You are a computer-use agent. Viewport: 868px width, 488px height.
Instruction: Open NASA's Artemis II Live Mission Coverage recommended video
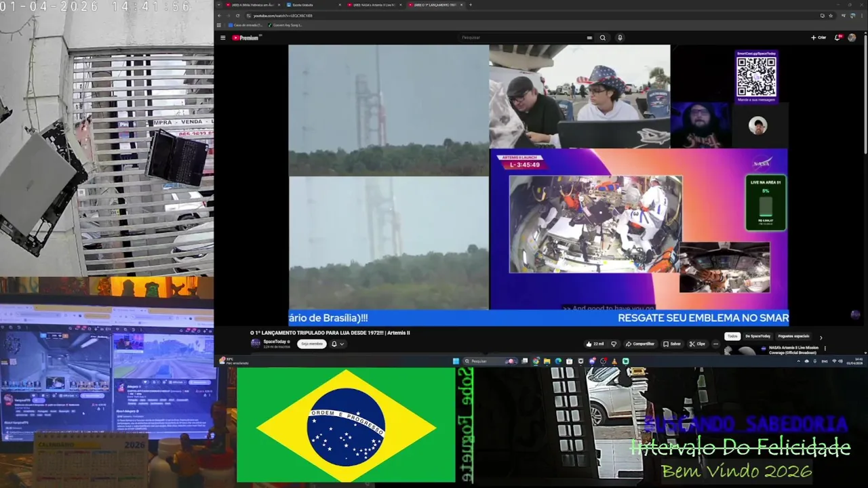[x=793, y=350]
